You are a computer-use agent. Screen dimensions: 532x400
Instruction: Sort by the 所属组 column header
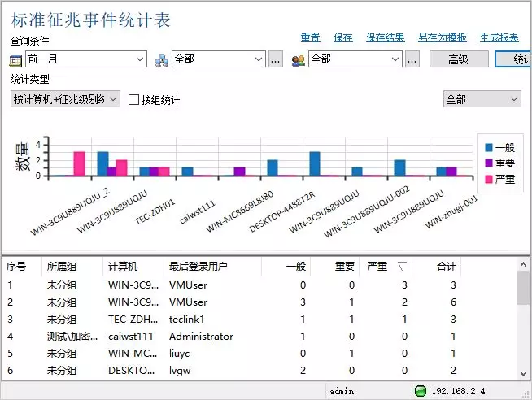tap(72, 267)
